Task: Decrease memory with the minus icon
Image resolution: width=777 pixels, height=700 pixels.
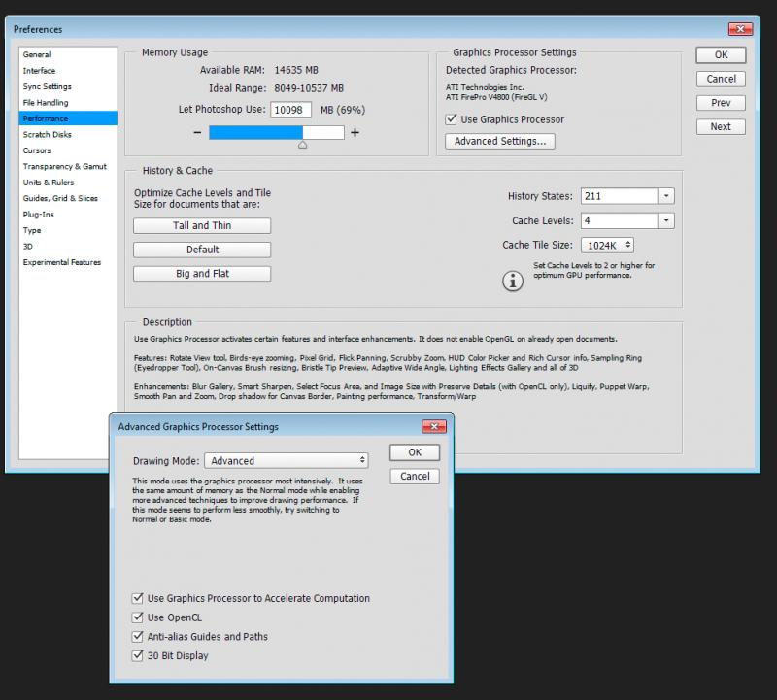Action: coord(197,132)
